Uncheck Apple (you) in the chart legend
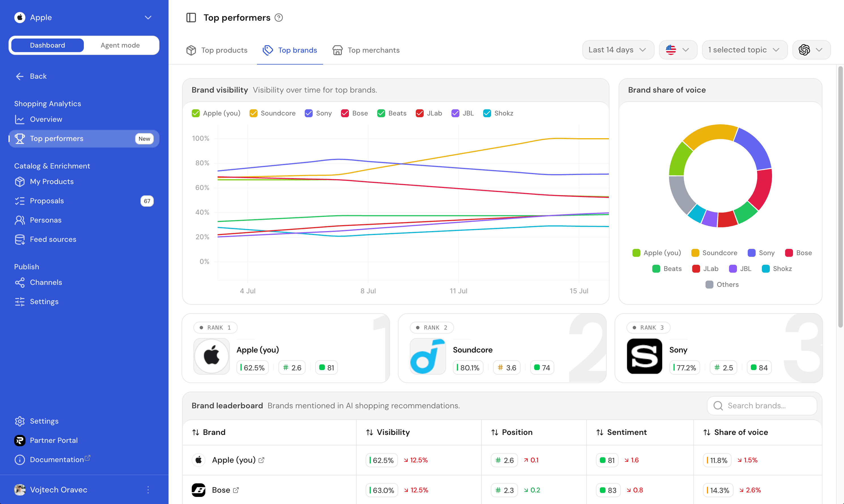This screenshot has width=844, height=504. coord(196,114)
